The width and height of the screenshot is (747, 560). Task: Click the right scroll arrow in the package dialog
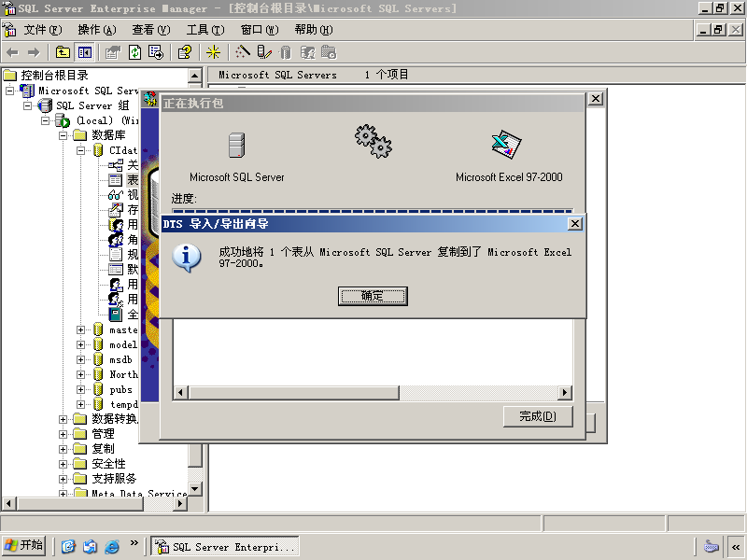click(x=565, y=393)
